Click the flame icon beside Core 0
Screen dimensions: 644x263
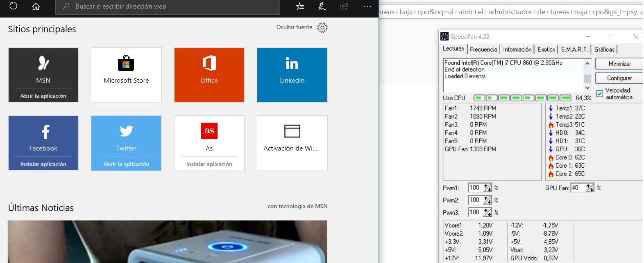[551, 157]
